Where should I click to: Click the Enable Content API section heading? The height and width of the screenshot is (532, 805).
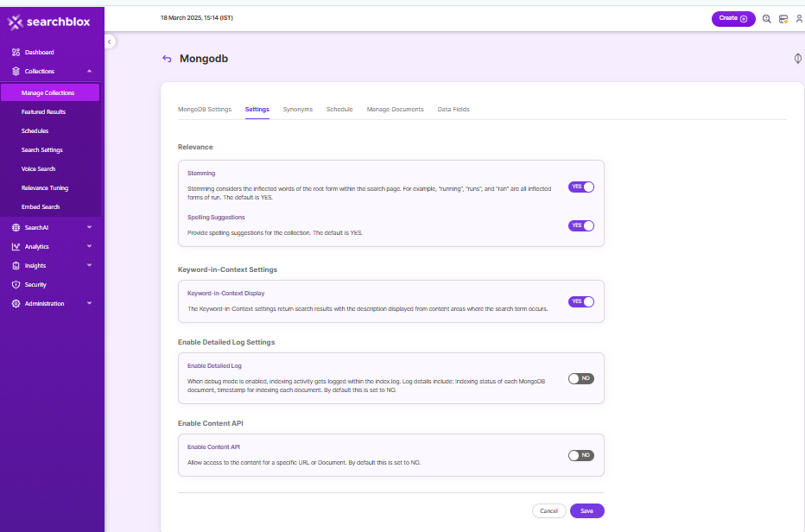point(211,423)
